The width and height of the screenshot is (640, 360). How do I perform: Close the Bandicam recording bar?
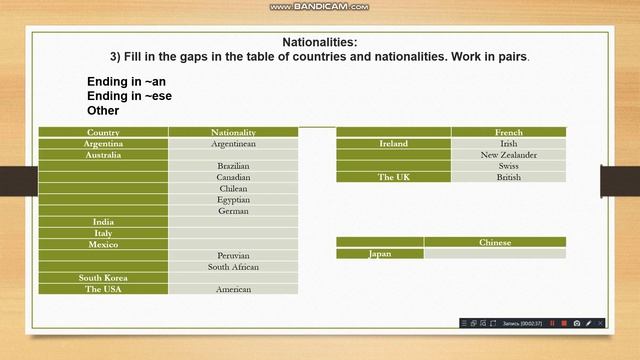[600, 323]
